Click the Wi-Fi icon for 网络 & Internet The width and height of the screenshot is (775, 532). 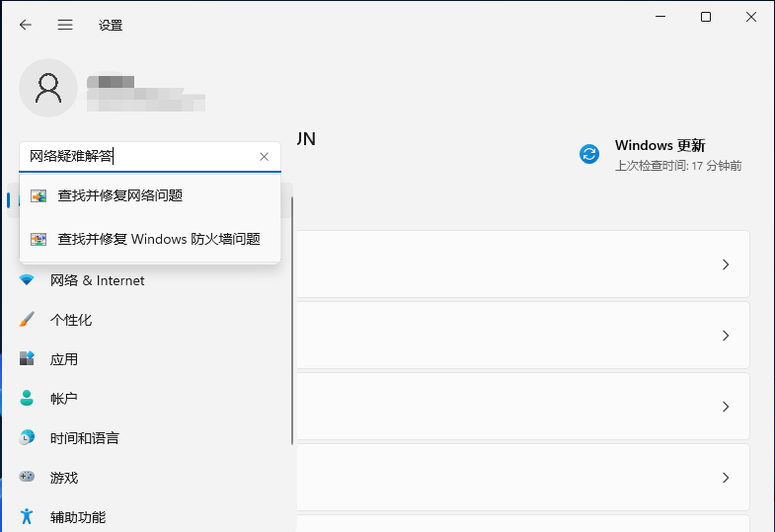(27, 280)
